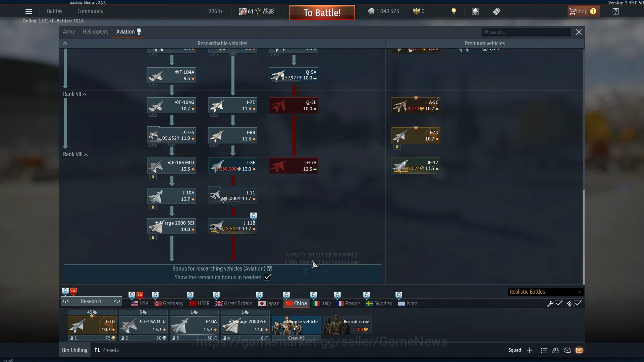Viewport: 644px width, 362px height.
Task: Collapse the Rank VIII section
Action: [x=75, y=155]
